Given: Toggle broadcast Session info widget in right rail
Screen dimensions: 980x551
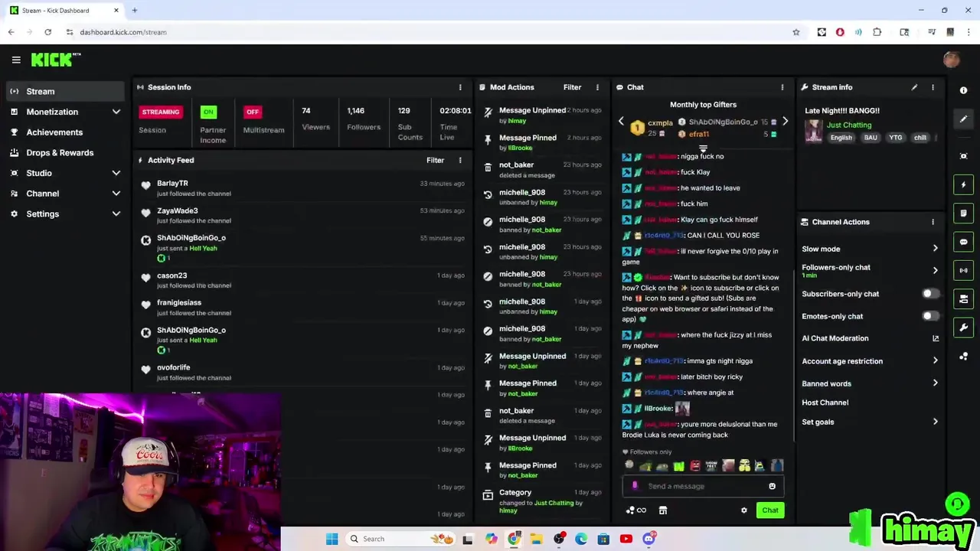Looking at the screenshot, I should click(963, 270).
